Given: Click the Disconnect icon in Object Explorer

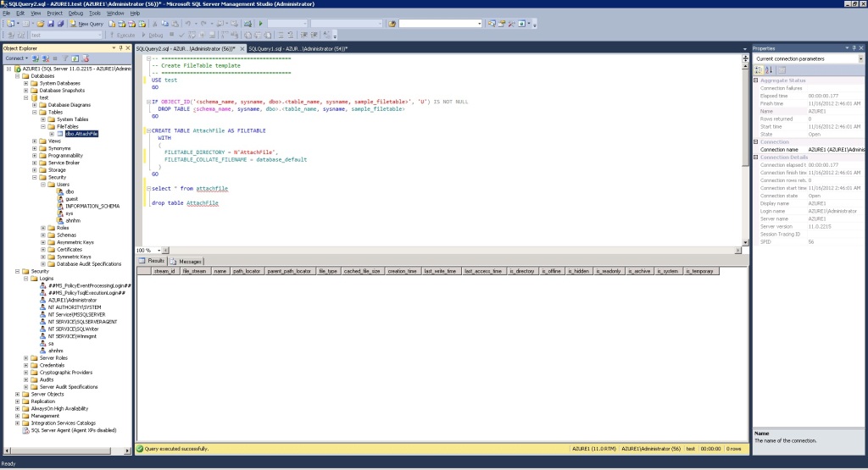Looking at the screenshot, I should [x=46, y=58].
